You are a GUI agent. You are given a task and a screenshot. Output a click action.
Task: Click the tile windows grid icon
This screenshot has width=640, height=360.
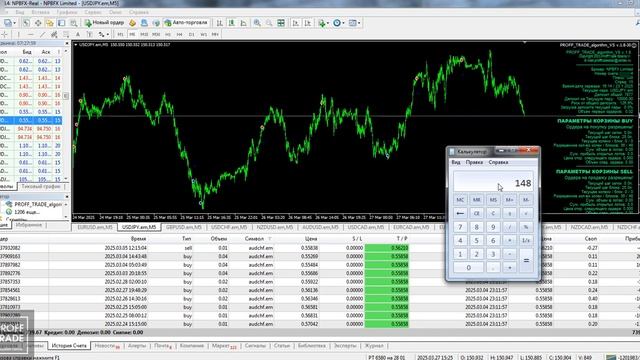[x=281, y=23]
